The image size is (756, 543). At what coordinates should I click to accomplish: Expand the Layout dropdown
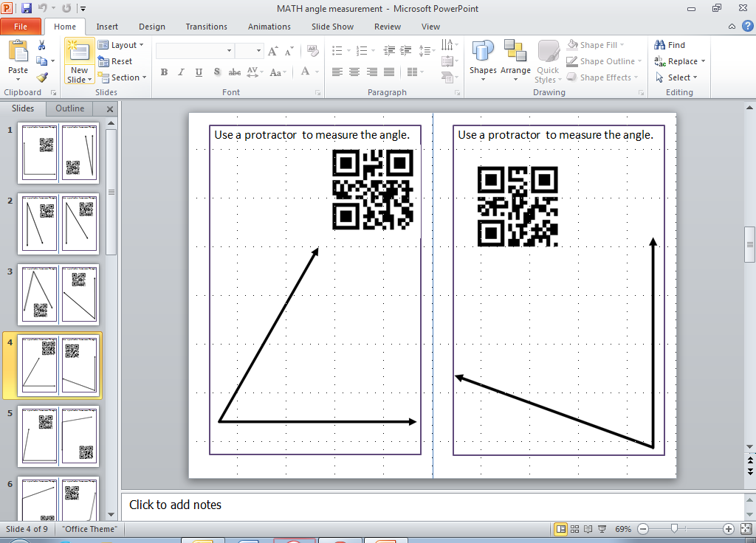click(121, 45)
